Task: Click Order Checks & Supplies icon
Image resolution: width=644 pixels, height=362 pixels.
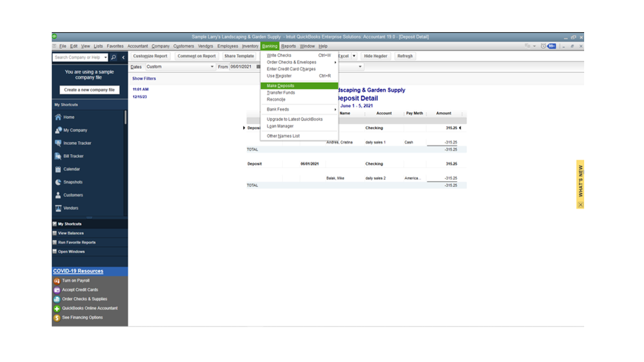Action: tap(57, 300)
